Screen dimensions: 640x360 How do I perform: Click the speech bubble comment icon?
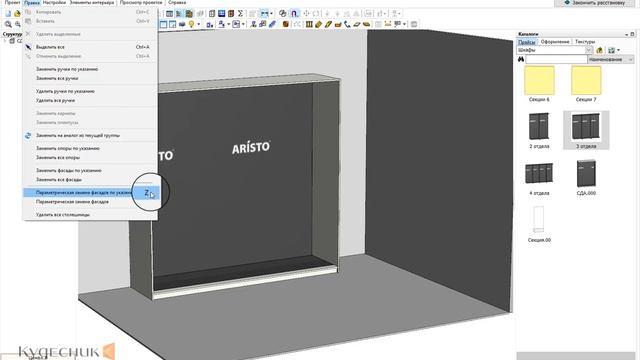point(397,24)
